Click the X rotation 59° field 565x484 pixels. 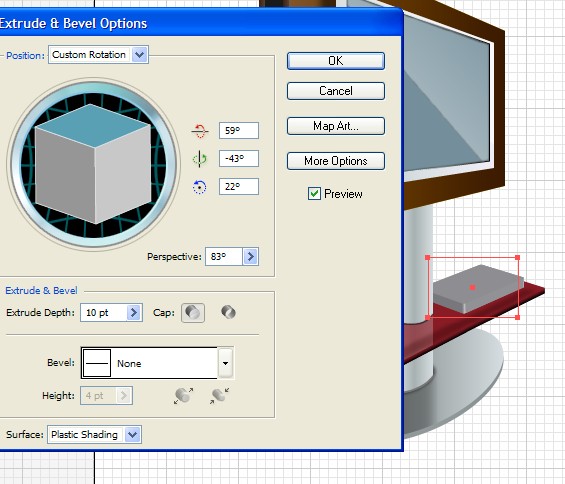239,130
